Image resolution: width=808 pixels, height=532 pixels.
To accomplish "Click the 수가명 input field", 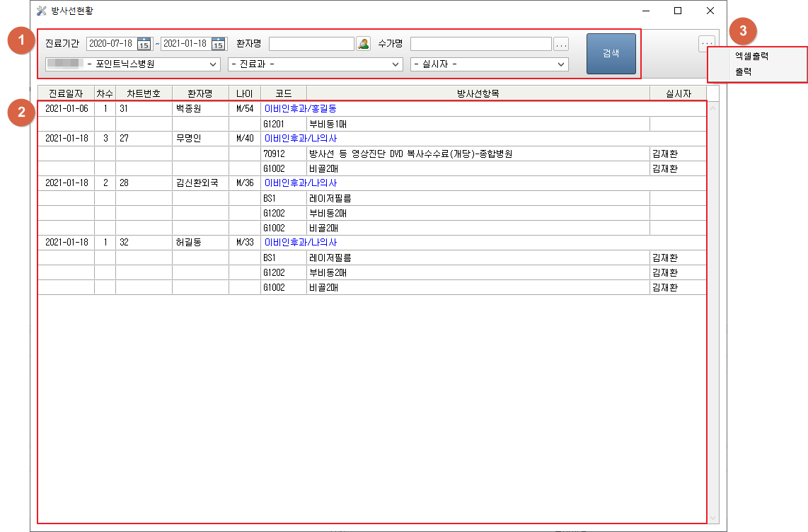I will [480, 44].
